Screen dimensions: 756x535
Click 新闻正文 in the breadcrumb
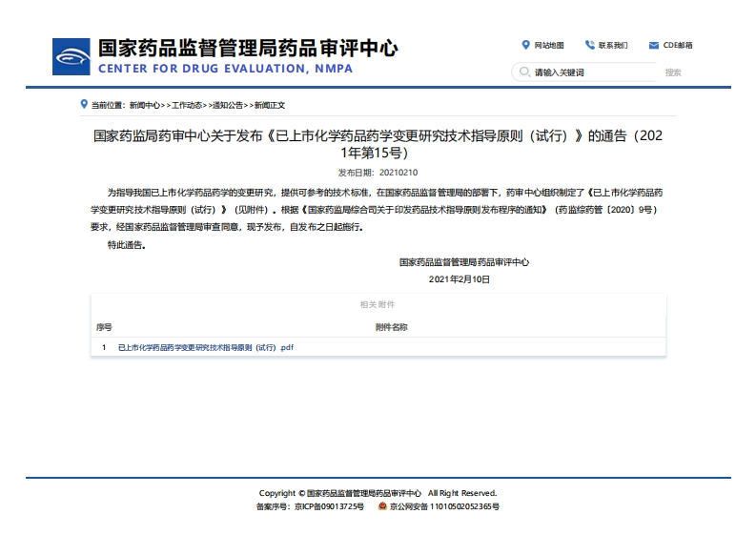[269, 105]
